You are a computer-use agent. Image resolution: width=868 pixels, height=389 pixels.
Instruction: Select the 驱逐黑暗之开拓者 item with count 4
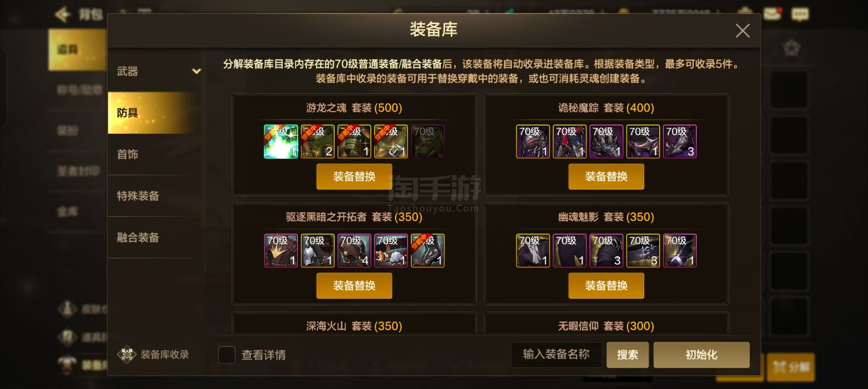click(354, 251)
